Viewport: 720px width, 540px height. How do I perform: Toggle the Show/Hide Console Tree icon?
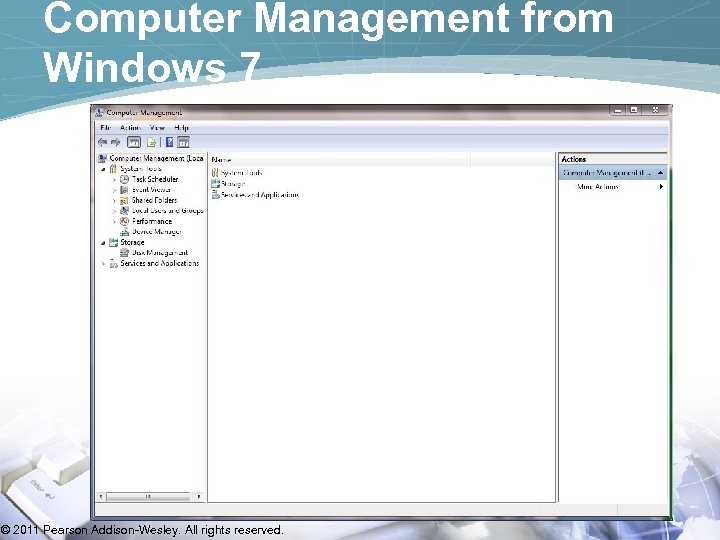[134, 142]
